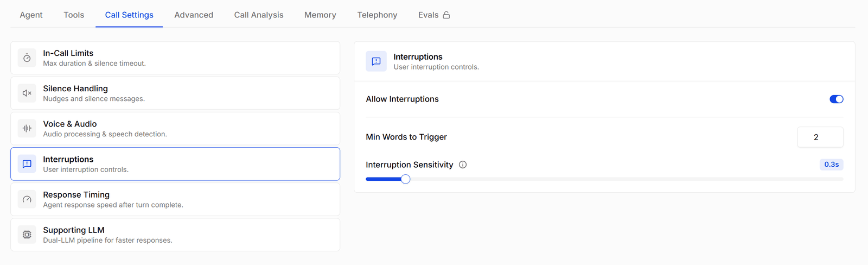Click the 'Interruption Sensitivity' label
The height and width of the screenshot is (265, 868).
pos(410,165)
